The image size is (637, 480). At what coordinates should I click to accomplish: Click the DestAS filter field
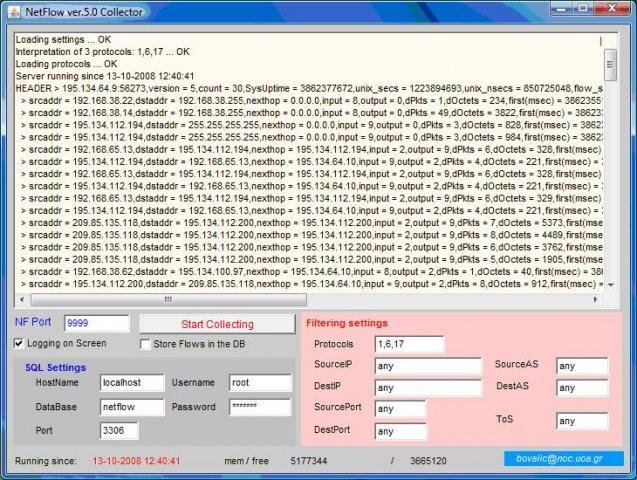coord(582,388)
